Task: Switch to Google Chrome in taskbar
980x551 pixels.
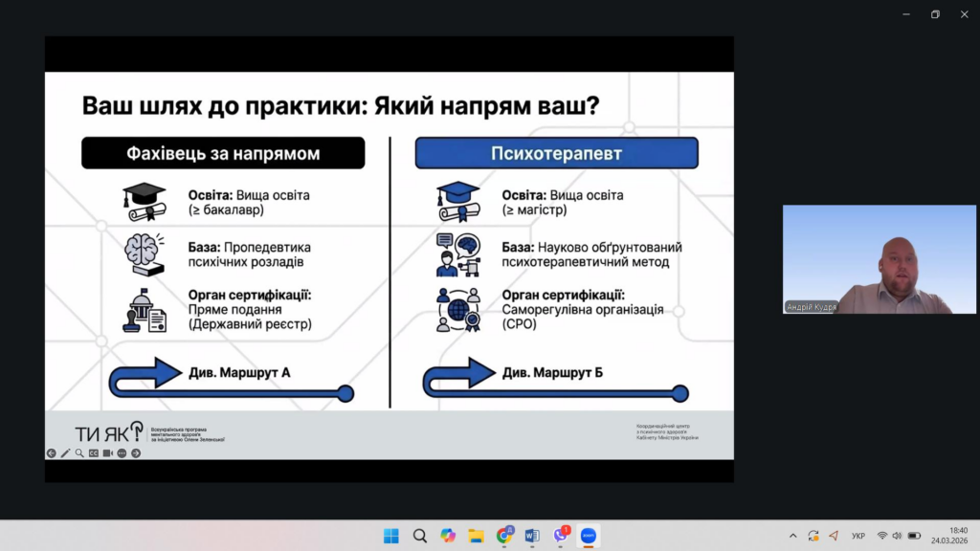Action: [x=504, y=536]
